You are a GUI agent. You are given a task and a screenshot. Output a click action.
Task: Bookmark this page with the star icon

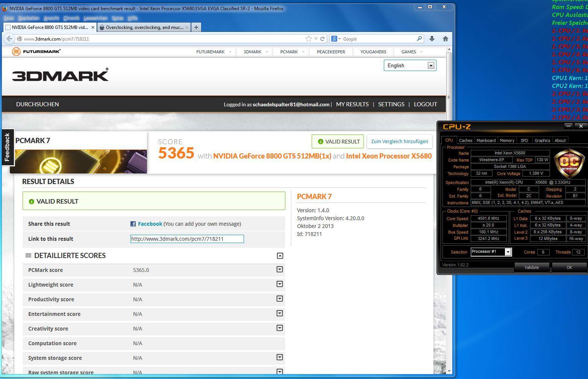click(x=309, y=39)
